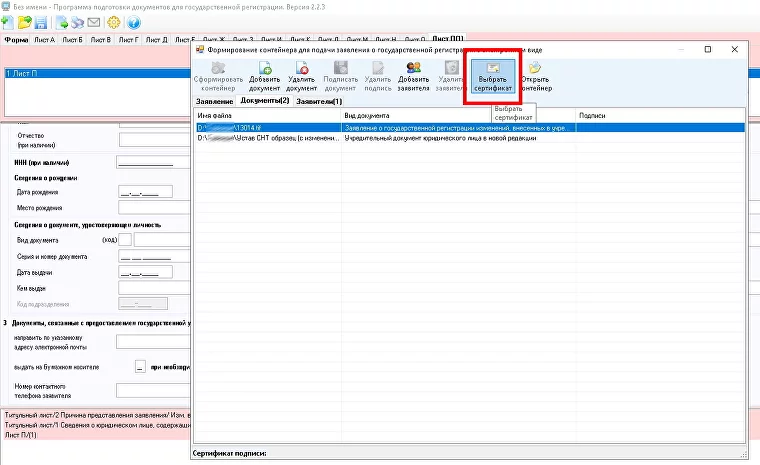Click the email address input field
Viewport: 760px width, 465px height.
[x=153, y=342]
